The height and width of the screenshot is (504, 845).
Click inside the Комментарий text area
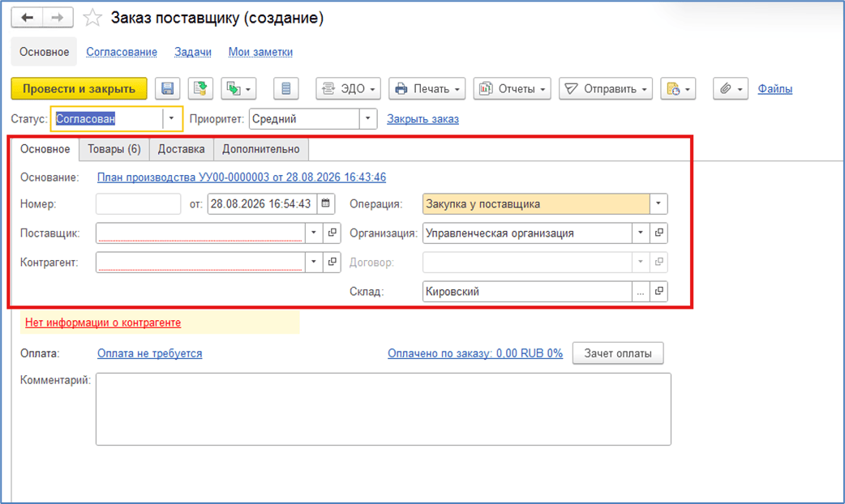pos(383,409)
